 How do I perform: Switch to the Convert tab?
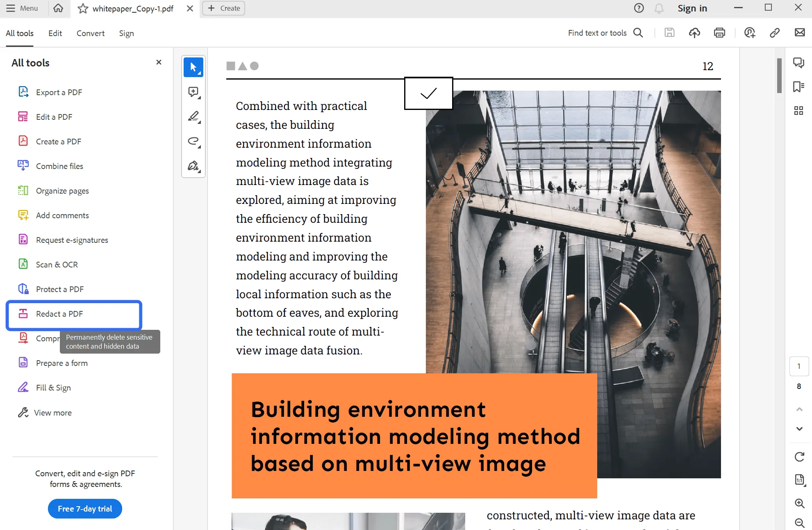coord(91,32)
